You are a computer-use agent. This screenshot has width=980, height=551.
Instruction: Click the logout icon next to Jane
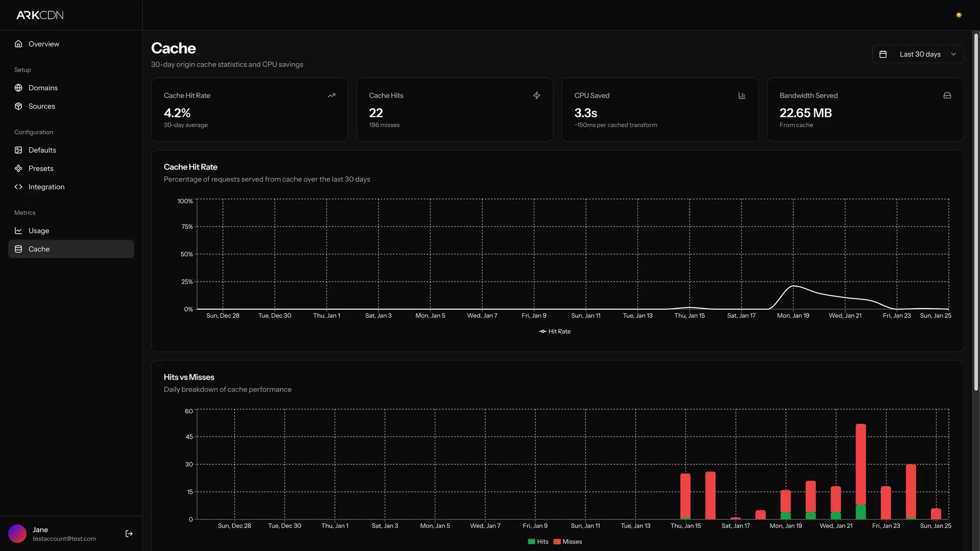coord(129,534)
